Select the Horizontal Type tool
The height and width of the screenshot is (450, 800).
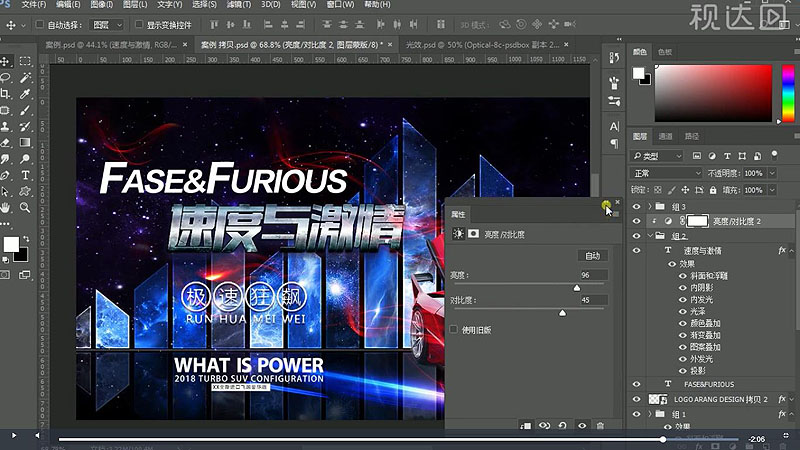pyautogui.click(x=24, y=175)
